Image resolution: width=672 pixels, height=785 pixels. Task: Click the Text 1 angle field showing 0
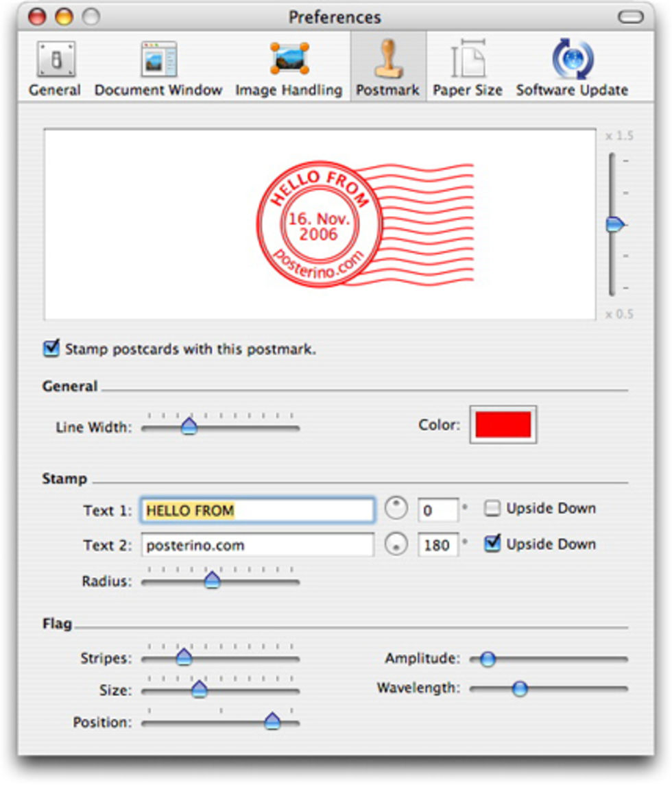437,510
